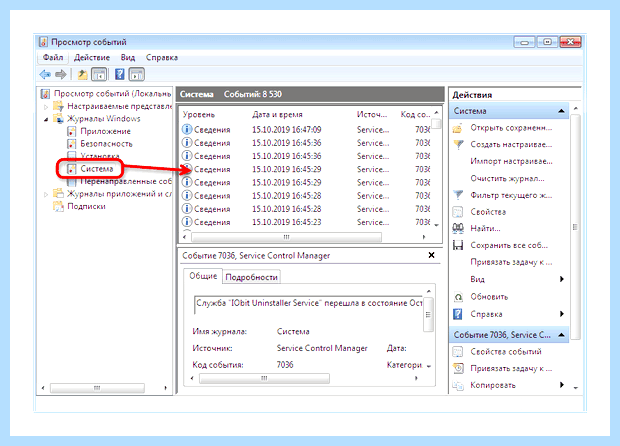This screenshot has width=620, height=446.
Task: Click the event list horizontal scrollbar
Action: [286, 237]
